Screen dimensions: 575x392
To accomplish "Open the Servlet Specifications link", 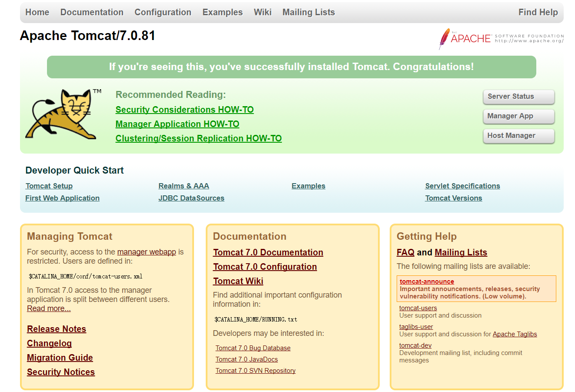I will (463, 186).
